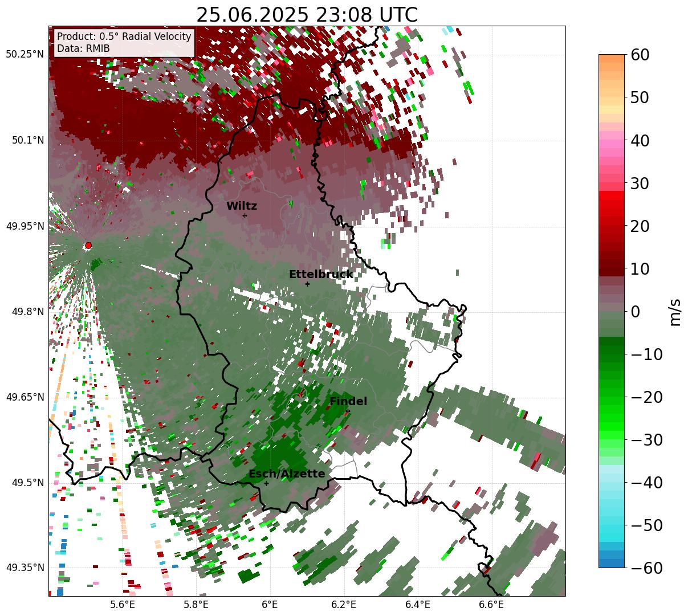Click the 49.95°N latitude label

(x=25, y=226)
